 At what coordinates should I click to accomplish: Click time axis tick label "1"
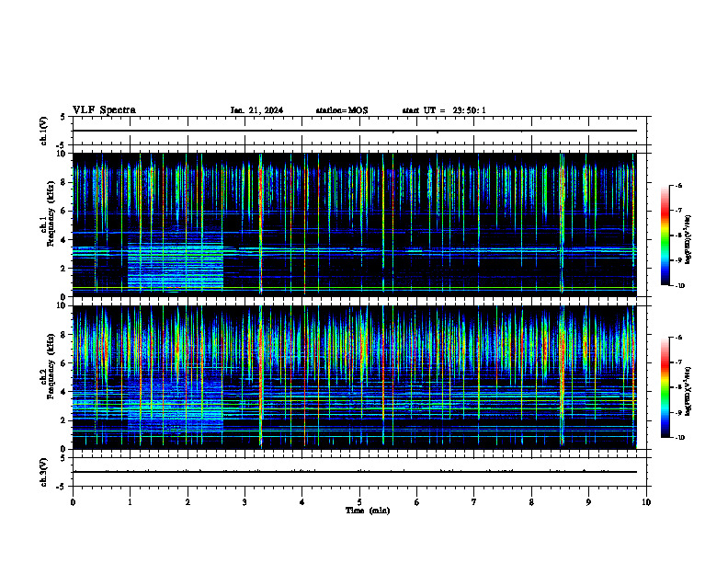click(x=130, y=502)
